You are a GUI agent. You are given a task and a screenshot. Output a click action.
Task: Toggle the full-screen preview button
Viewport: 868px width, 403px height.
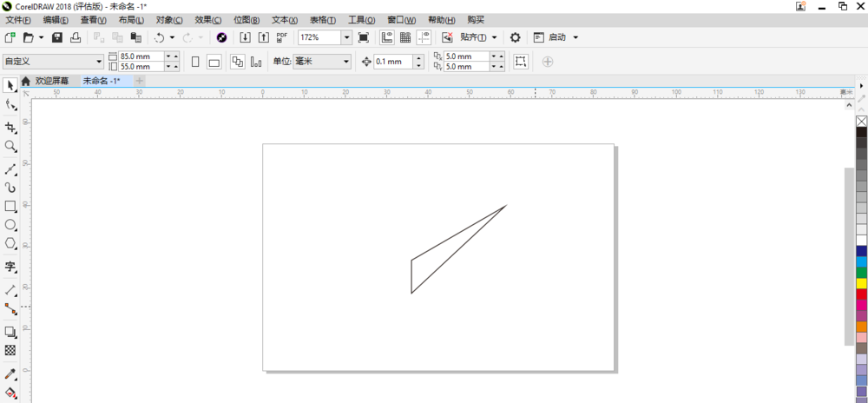364,37
